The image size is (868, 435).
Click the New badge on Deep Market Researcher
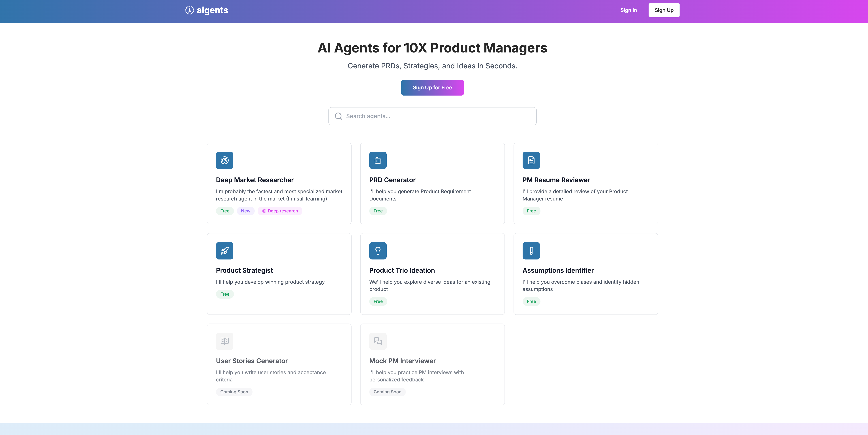coord(245,211)
